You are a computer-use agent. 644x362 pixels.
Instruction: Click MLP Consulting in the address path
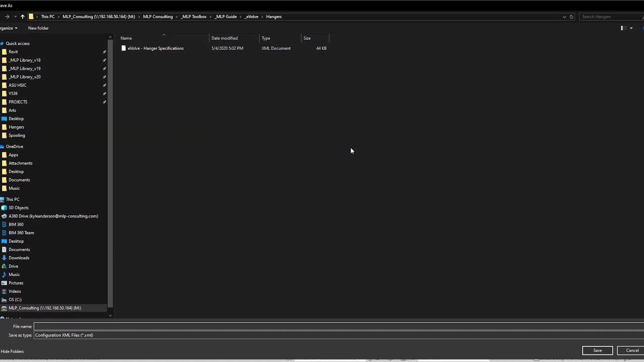click(158, 17)
